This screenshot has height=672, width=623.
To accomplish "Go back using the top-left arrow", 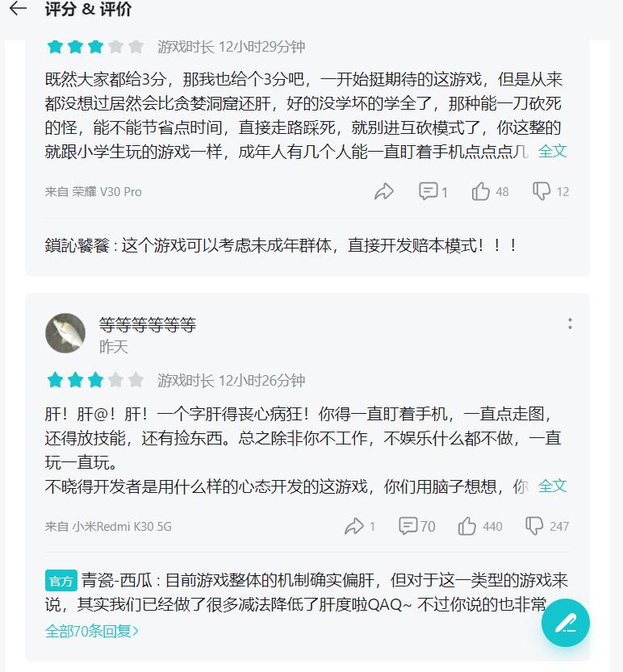I will (18, 8).
